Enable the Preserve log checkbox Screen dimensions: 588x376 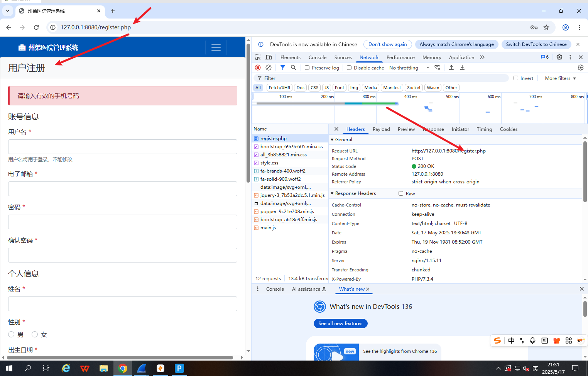point(307,68)
